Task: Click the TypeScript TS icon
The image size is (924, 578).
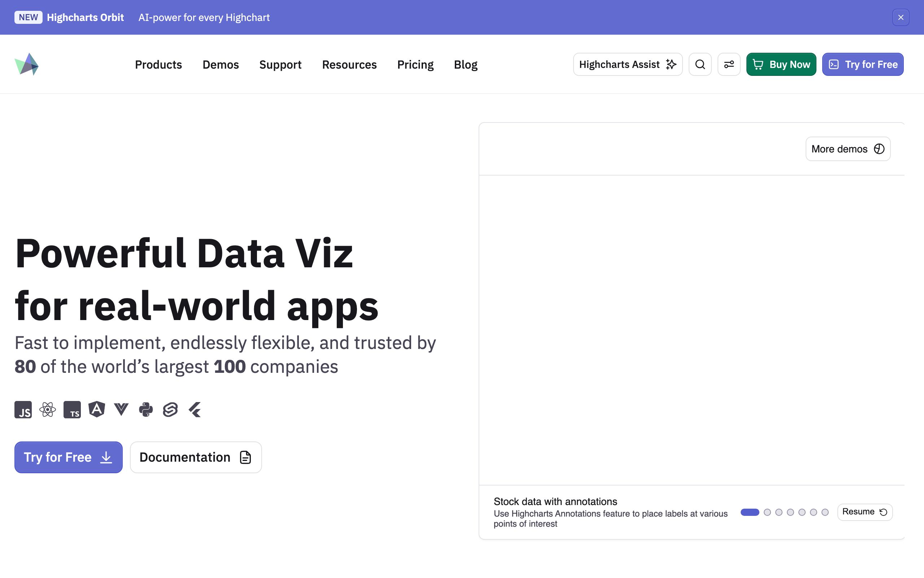Action: (x=72, y=410)
